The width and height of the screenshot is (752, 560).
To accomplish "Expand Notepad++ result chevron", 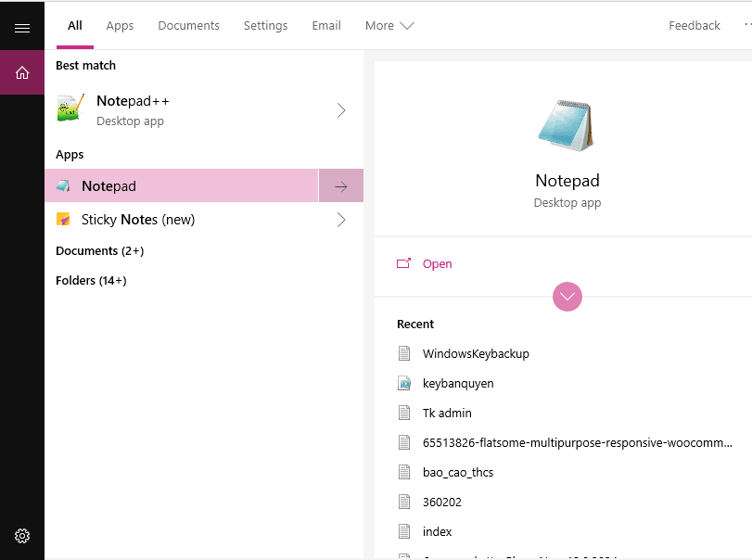I will pyautogui.click(x=341, y=110).
